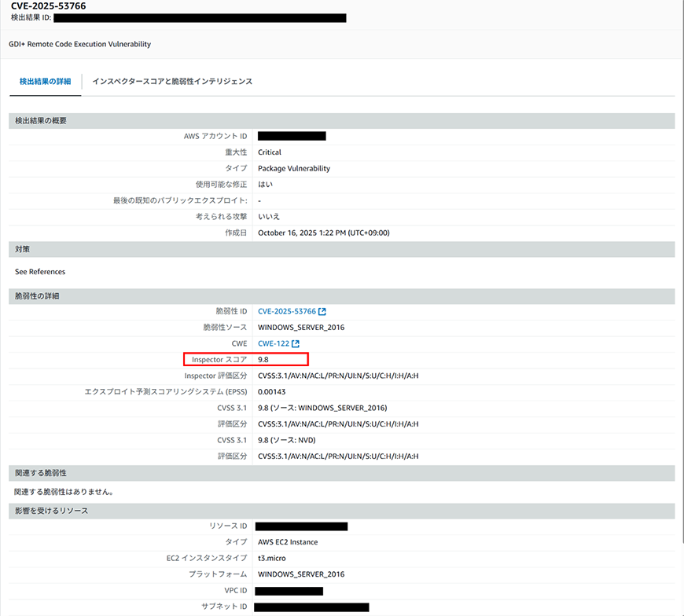
Task: Select the Inspector スコア value 9.8
Action: click(x=263, y=360)
